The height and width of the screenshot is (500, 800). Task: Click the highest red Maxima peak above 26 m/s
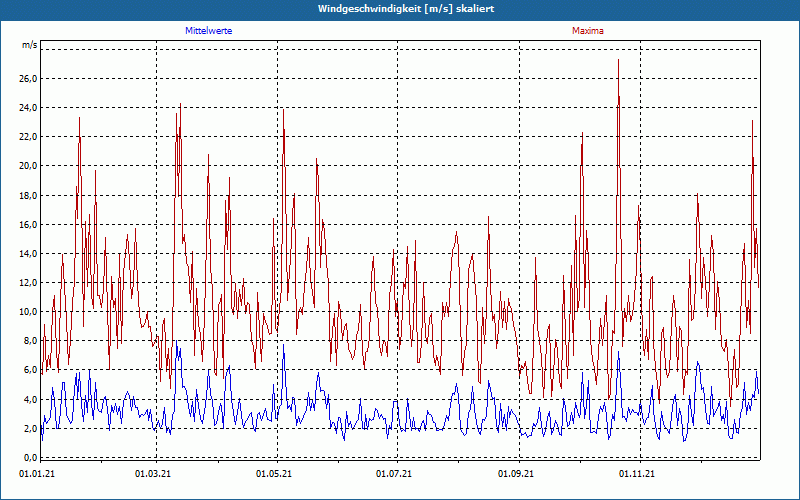coord(618,60)
